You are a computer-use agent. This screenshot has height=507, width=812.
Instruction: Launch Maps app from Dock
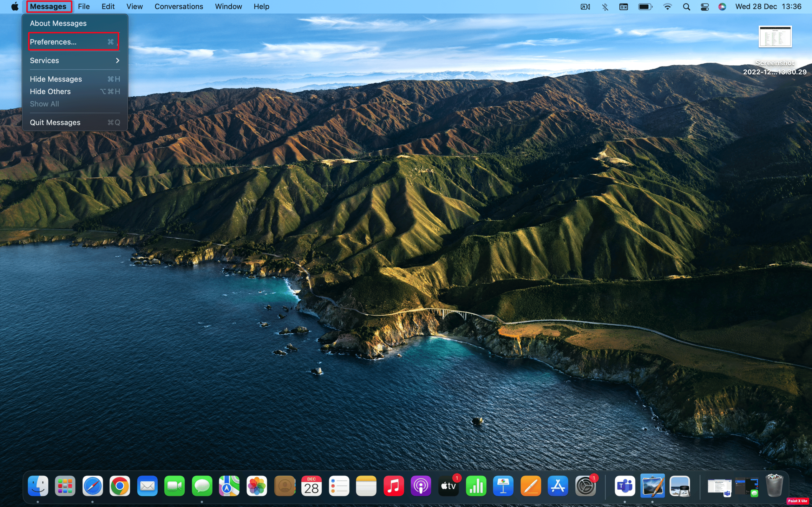(229, 485)
